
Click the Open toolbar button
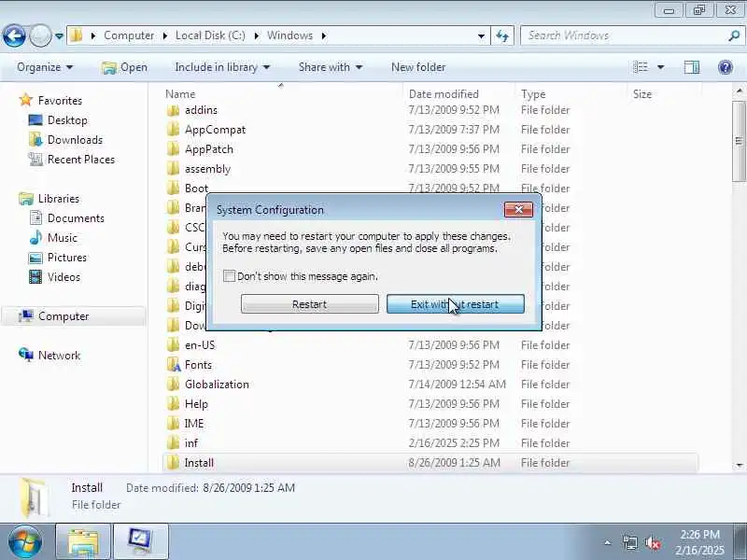tap(125, 67)
